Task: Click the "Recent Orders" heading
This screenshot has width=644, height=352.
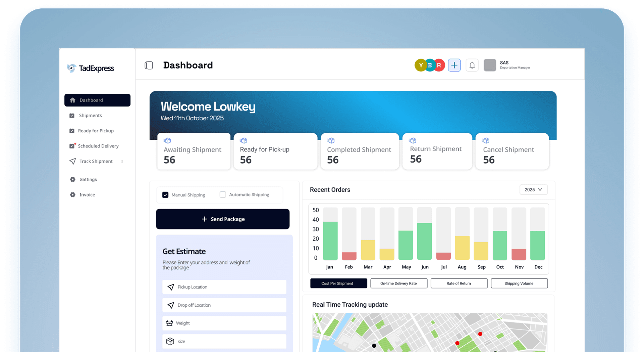Action: (x=330, y=190)
